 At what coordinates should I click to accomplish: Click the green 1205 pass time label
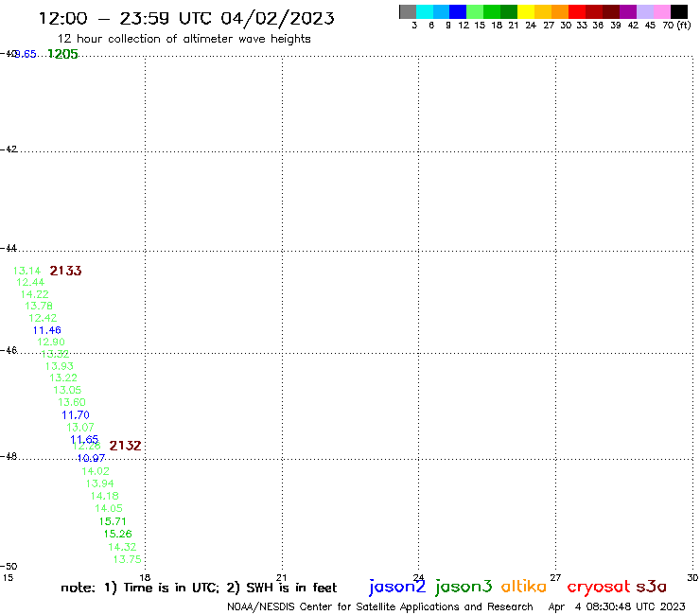[x=62, y=54]
